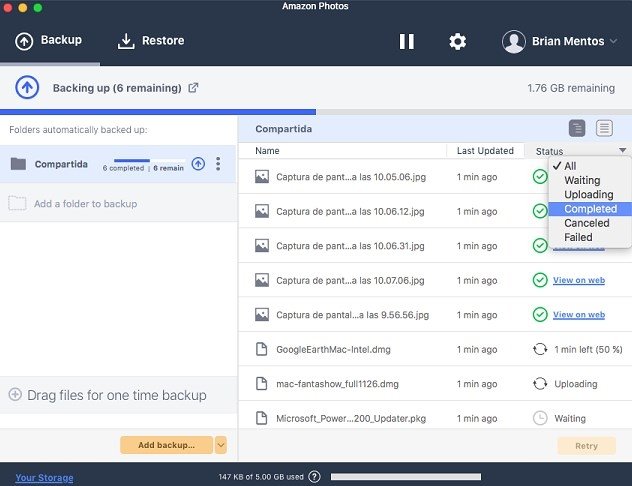The height and width of the screenshot is (486, 632).
Task: Open backup details with the external-link icon
Action: pos(193,87)
